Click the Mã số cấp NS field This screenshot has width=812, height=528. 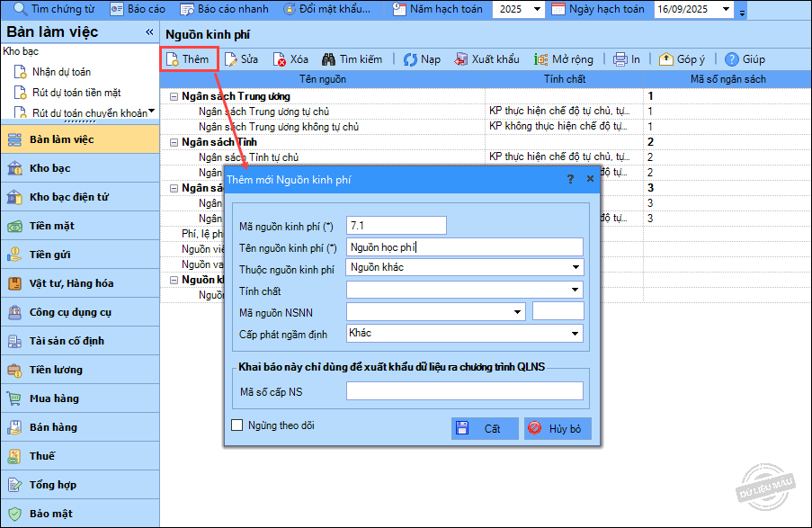click(464, 390)
